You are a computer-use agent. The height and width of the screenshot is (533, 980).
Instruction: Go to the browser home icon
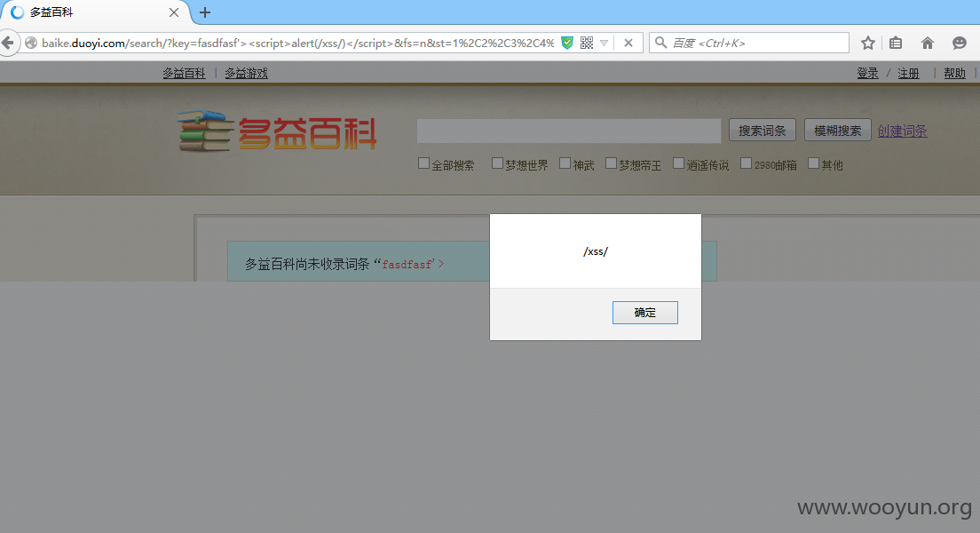pos(927,43)
